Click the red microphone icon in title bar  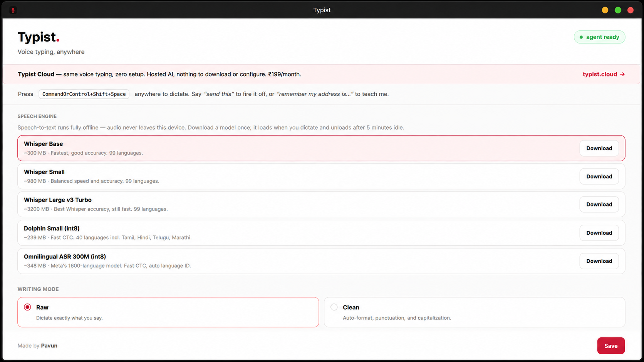13,10
